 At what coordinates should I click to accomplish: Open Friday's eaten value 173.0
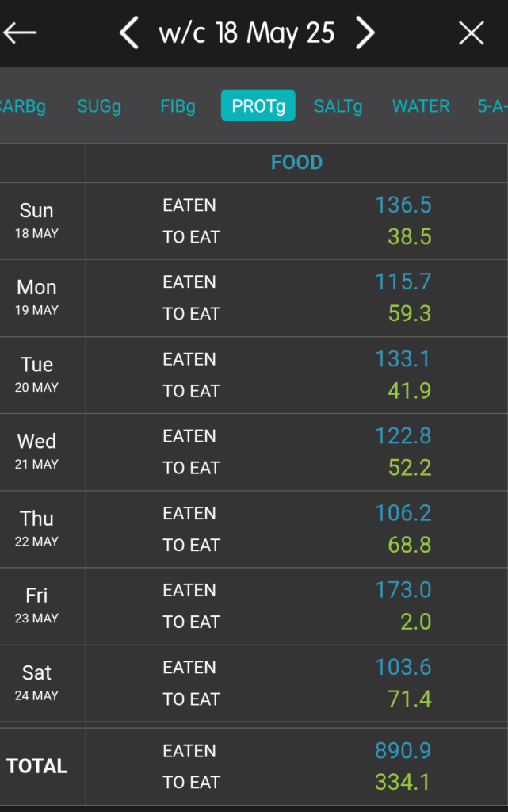[x=403, y=590]
